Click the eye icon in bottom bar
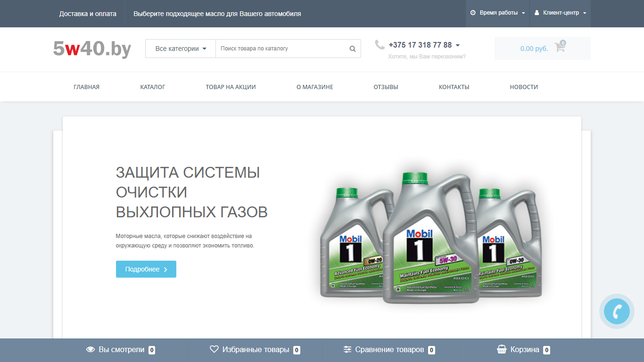This screenshot has height=362, width=644. point(91,350)
